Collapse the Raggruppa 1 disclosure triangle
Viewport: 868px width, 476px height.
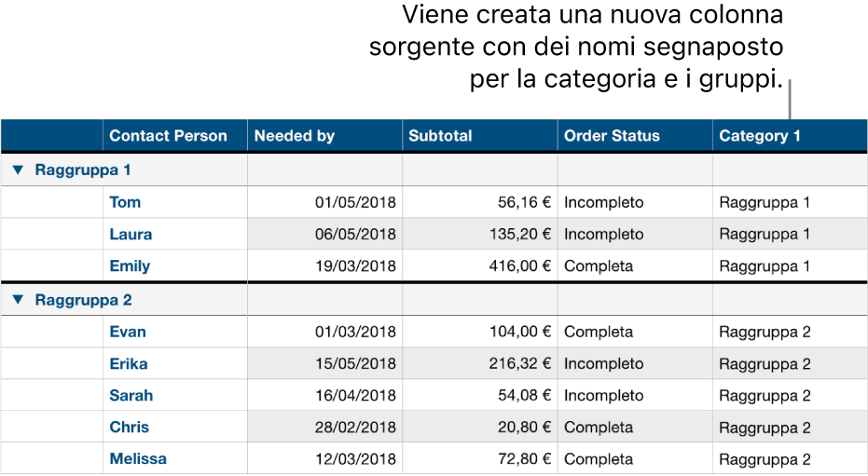click(x=18, y=170)
